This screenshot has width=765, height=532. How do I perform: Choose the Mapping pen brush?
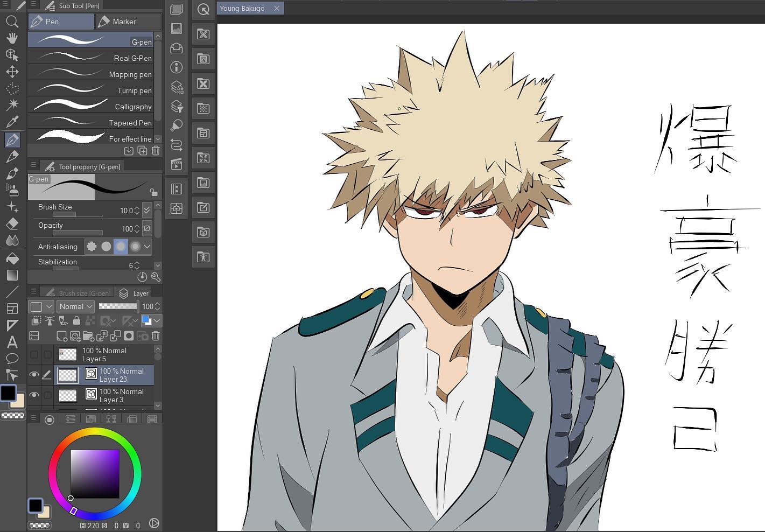point(90,74)
